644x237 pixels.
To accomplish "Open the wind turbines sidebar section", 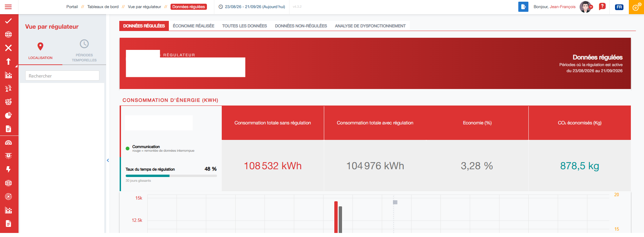I will [x=8, y=88].
